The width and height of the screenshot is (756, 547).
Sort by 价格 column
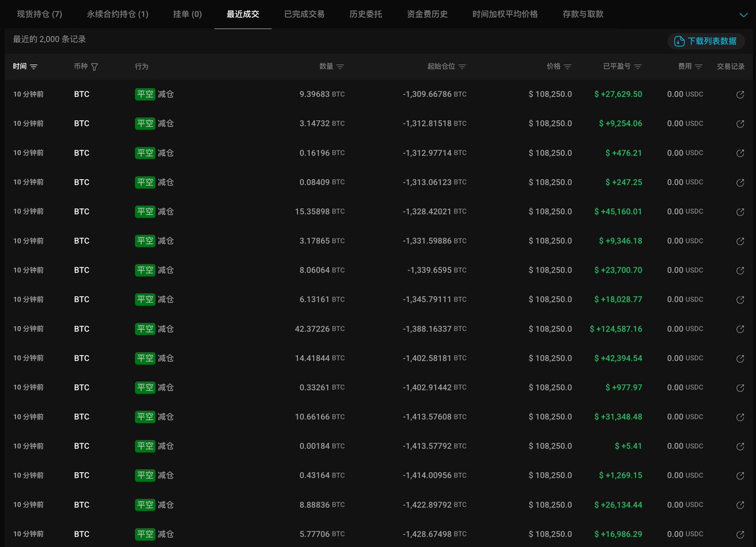568,67
